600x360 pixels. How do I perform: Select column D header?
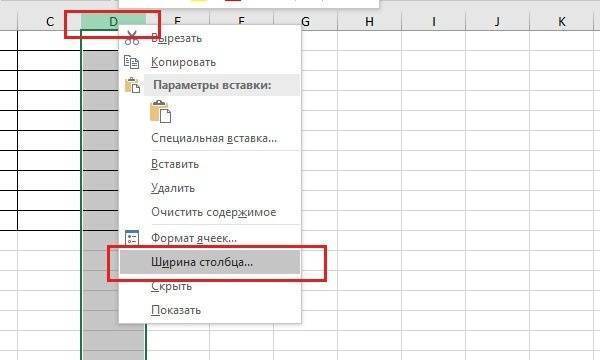click(113, 21)
